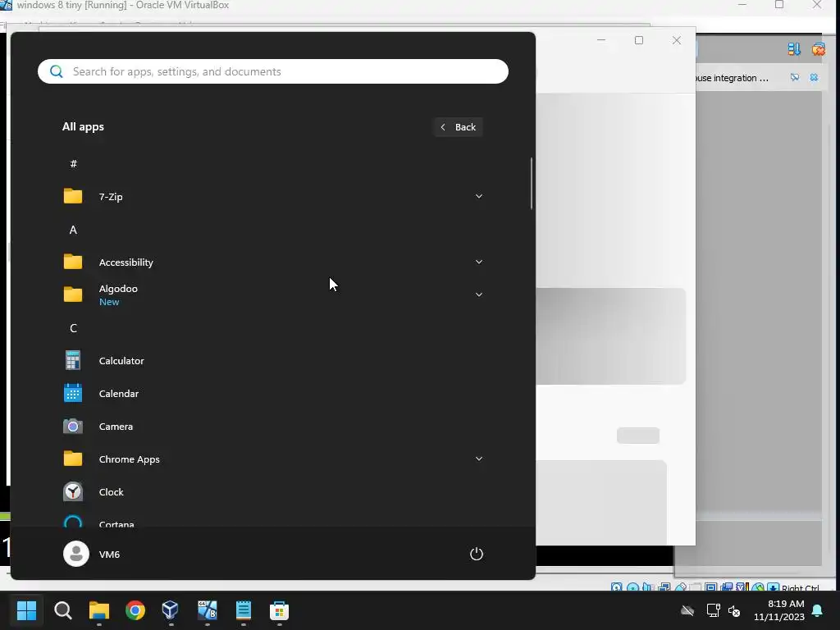The width and height of the screenshot is (840, 630).
Task: Click the VirtualBox USB status icon
Action: [x=680, y=587]
